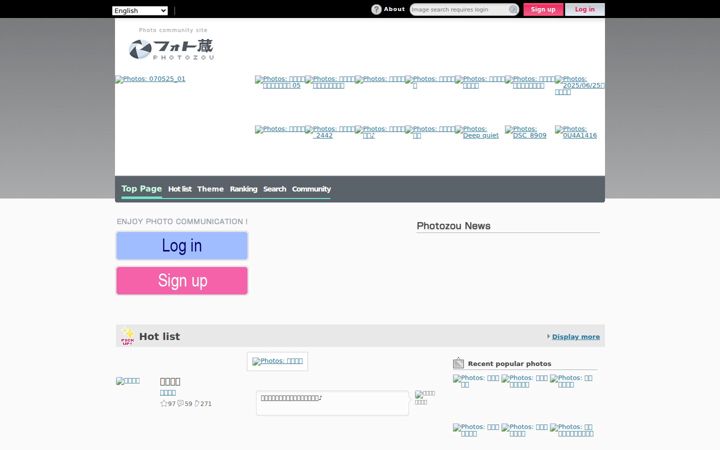Open the Community navigation tab

(311, 189)
